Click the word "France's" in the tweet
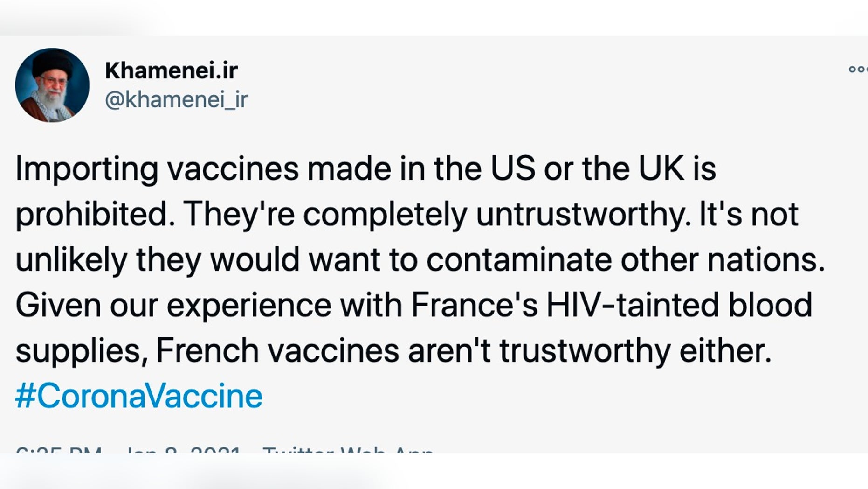Image resolution: width=868 pixels, height=489 pixels. click(474, 305)
